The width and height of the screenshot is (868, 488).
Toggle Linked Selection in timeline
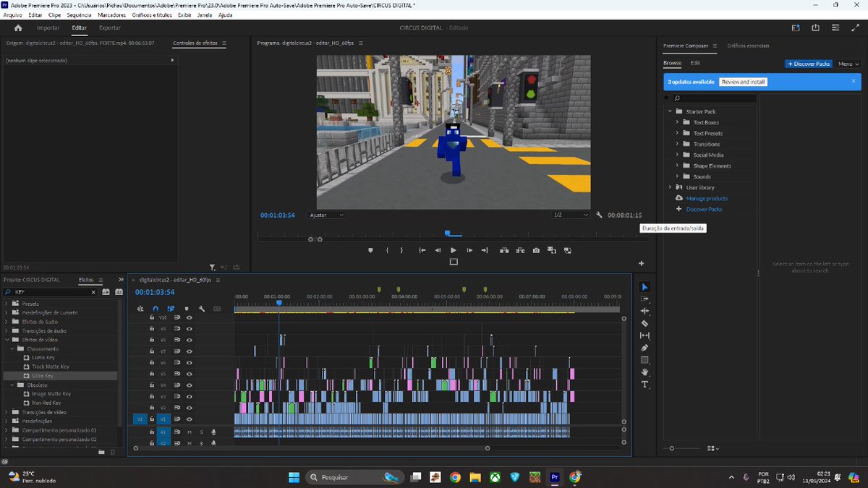pyautogui.click(x=171, y=309)
